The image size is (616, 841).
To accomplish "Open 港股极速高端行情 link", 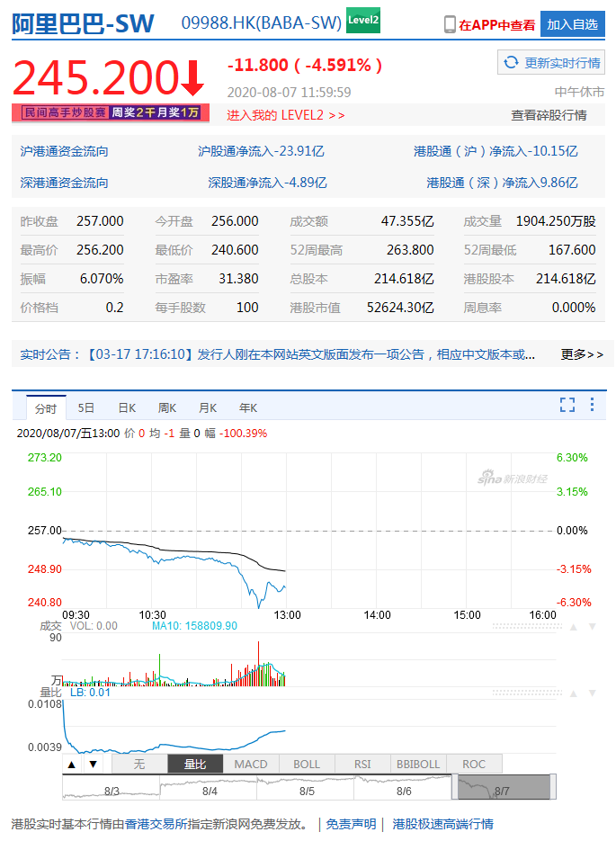I will 442,824.
